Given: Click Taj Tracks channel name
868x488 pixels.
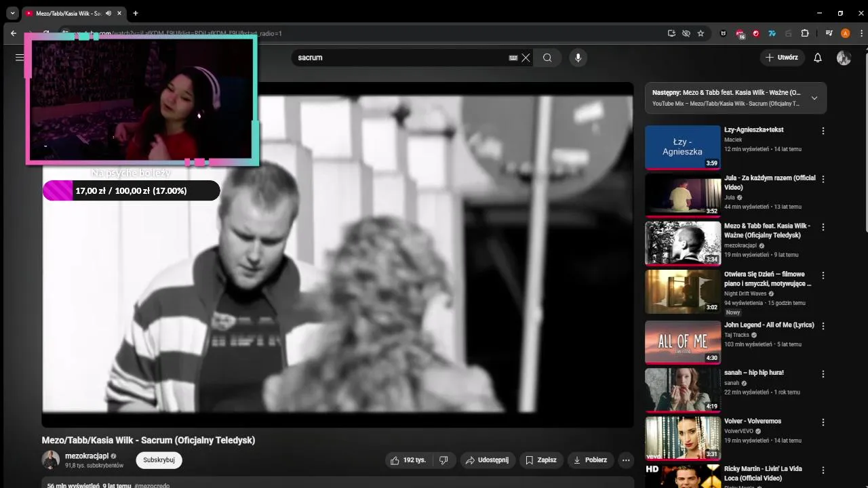Looking at the screenshot, I should click(x=736, y=335).
